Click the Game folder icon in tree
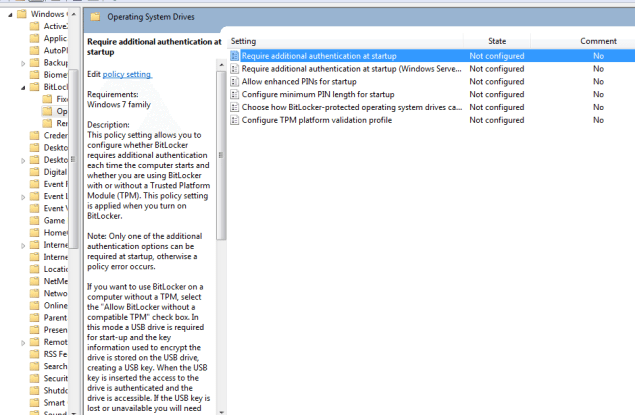Viewport: 635px width, 415px height. pyautogui.click(x=35, y=221)
